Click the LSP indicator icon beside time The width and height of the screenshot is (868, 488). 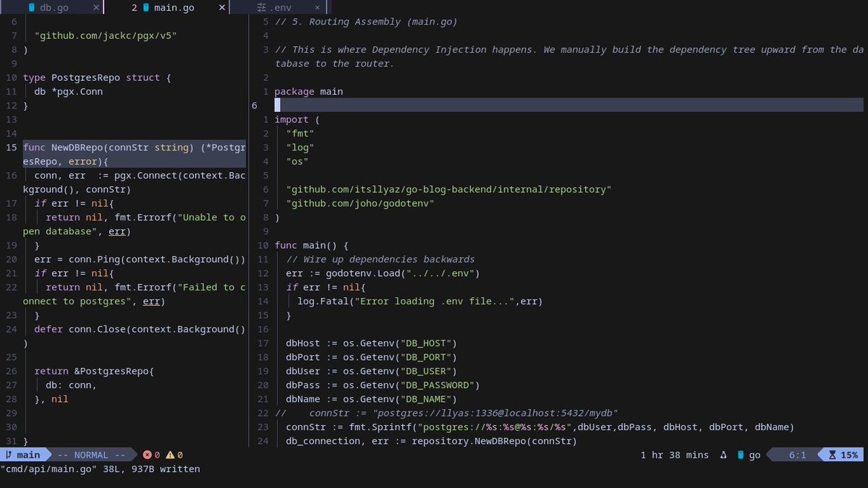tap(723, 455)
